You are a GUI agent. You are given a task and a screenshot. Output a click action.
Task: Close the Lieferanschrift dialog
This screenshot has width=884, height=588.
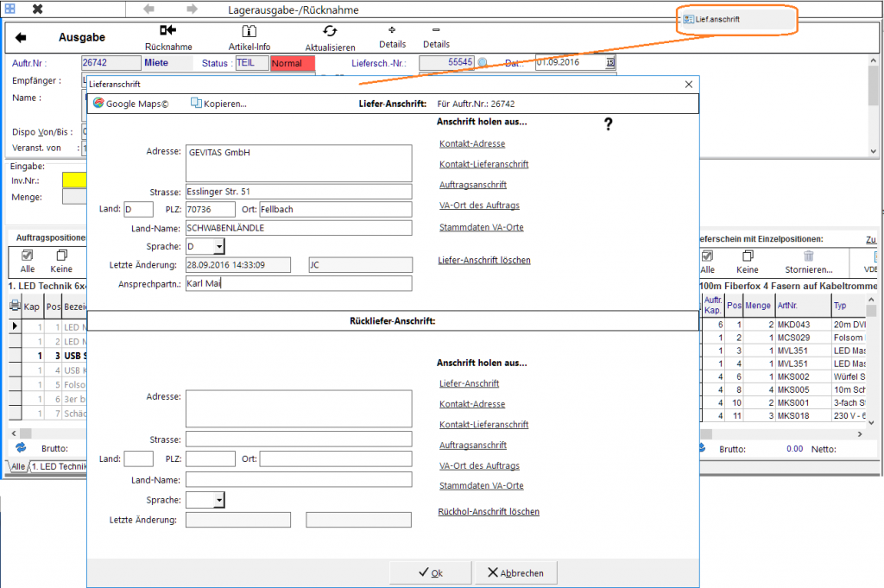click(688, 84)
